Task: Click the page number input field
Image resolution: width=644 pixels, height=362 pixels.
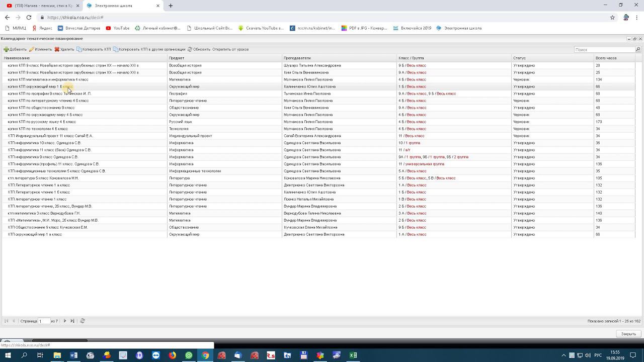Action: (x=44, y=321)
